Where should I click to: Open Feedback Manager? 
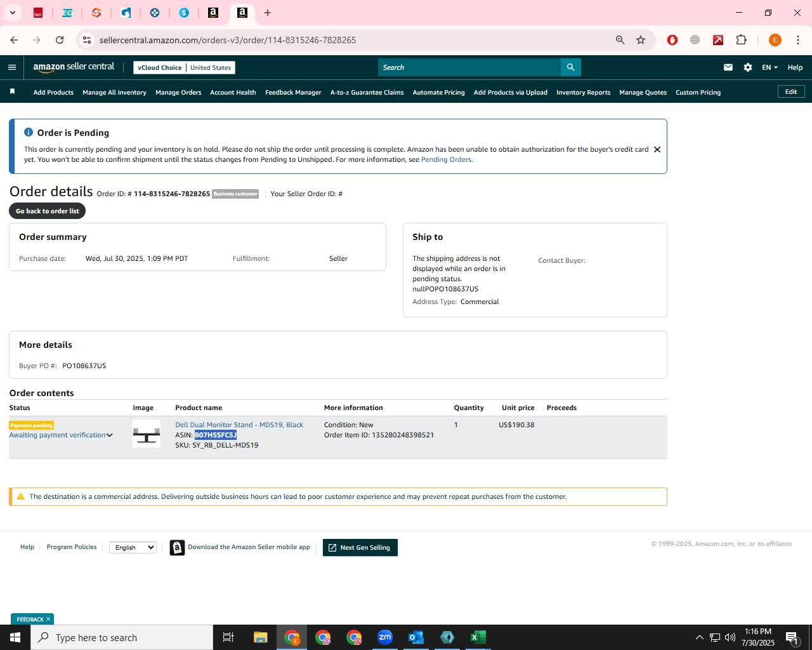point(293,93)
